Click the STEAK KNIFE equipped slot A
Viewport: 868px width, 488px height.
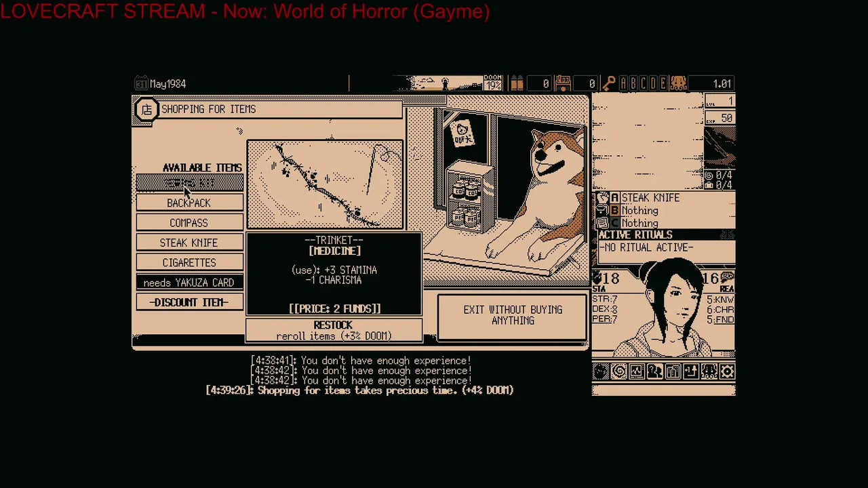tap(650, 198)
